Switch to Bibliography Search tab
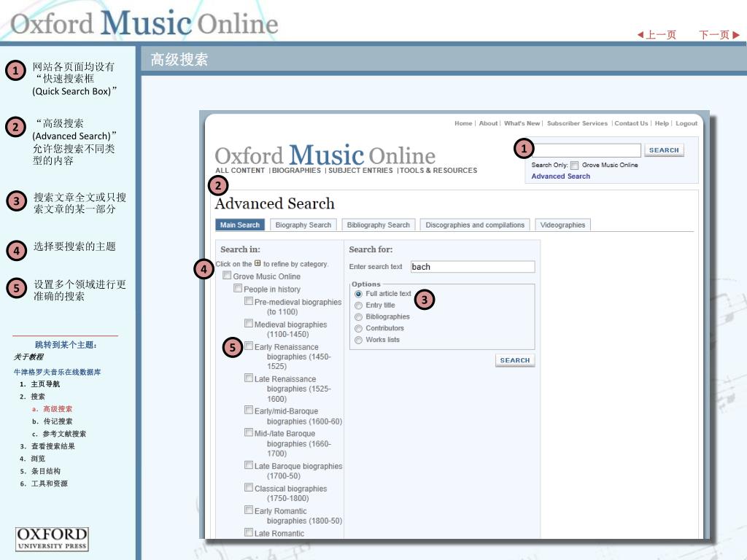The width and height of the screenshot is (747, 560). [379, 225]
